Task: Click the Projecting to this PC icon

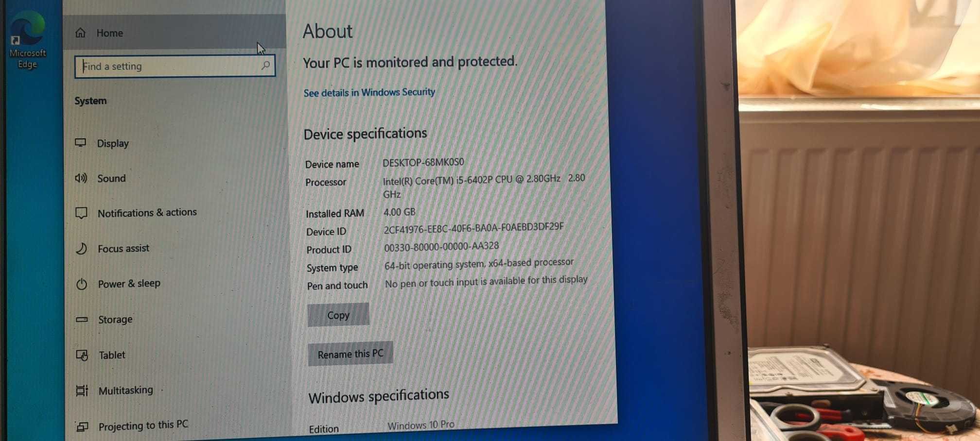Action: 82,426
